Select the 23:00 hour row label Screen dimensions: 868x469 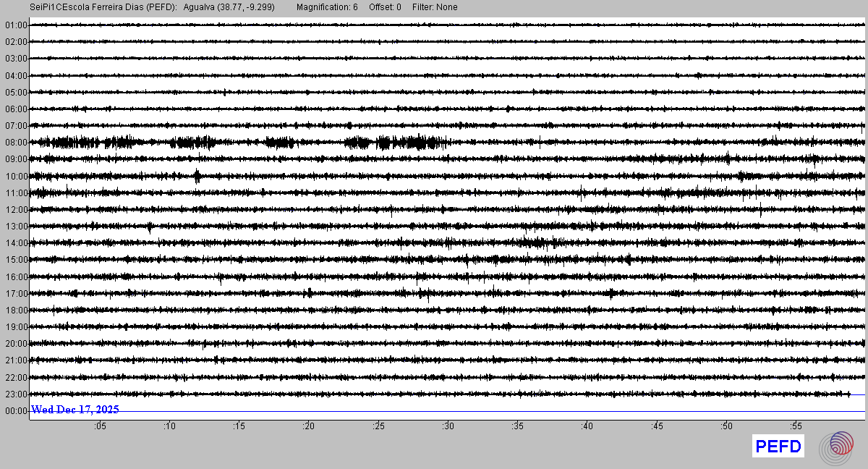[x=15, y=394]
